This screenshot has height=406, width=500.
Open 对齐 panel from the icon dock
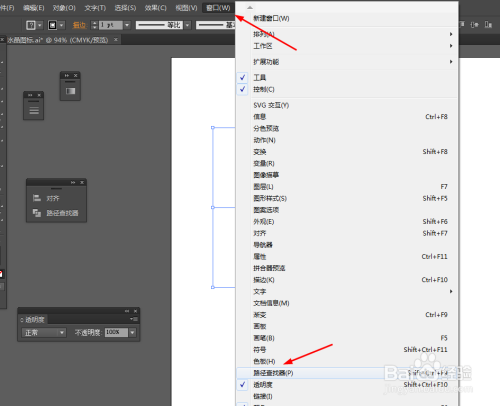point(46,198)
